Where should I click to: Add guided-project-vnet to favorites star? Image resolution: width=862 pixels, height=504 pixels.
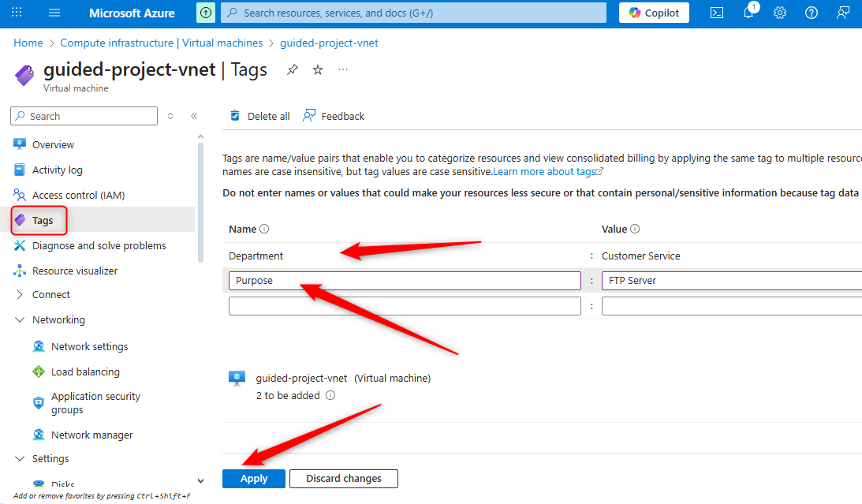[x=318, y=69]
